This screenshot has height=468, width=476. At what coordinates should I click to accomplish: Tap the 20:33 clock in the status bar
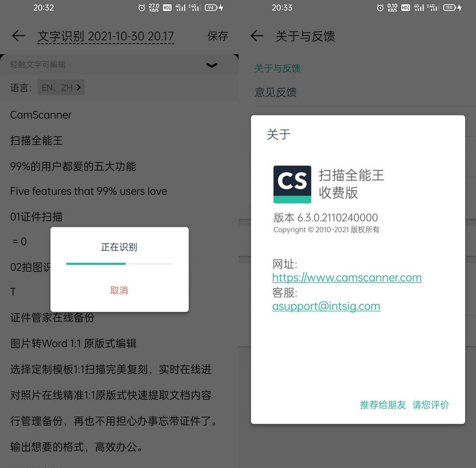(282, 7)
